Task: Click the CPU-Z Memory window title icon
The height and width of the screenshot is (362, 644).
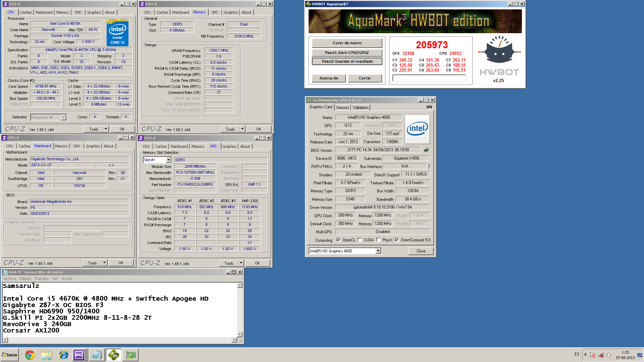Action: [142, 4]
